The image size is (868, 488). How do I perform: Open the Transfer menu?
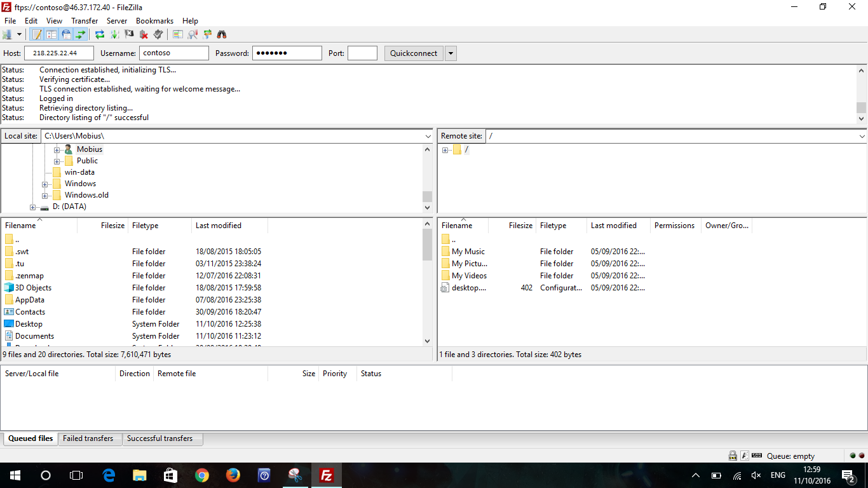coord(85,21)
